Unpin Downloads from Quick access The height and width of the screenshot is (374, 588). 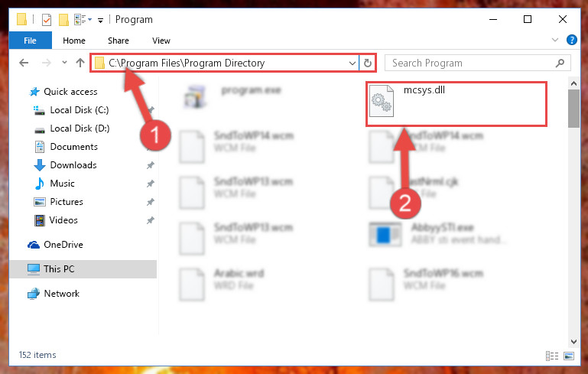[151, 165]
